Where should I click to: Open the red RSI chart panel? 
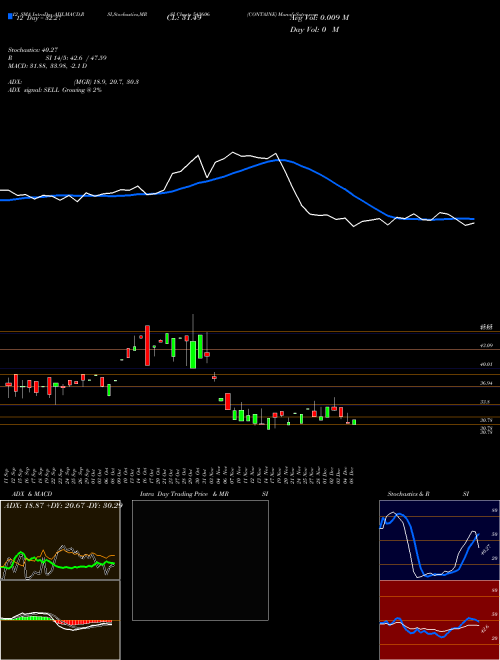[x=439, y=620]
